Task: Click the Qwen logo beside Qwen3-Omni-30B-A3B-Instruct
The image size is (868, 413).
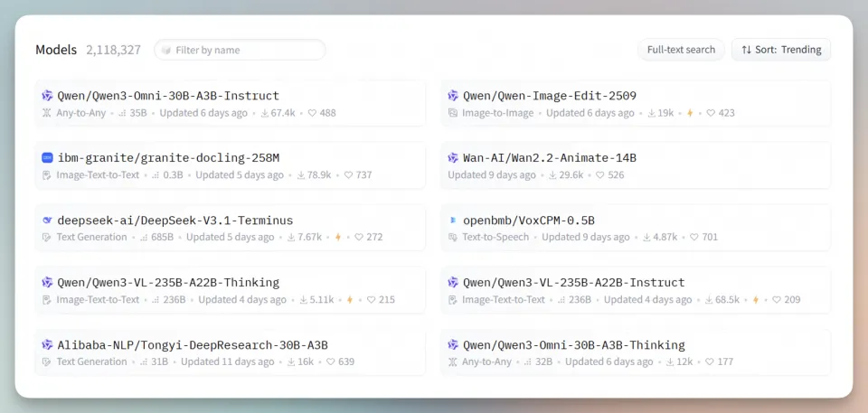Action: (x=48, y=96)
